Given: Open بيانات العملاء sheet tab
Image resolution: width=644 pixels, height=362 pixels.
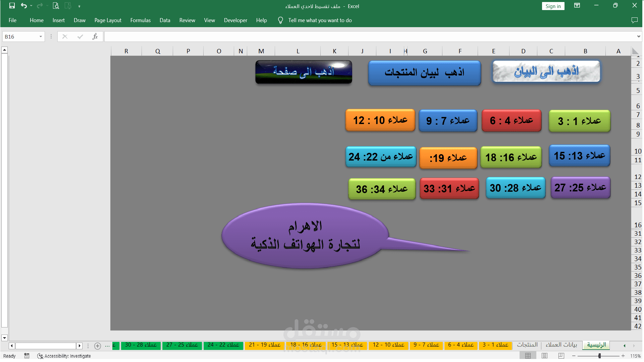Looking at the screenshot, I should pos(561,345).
